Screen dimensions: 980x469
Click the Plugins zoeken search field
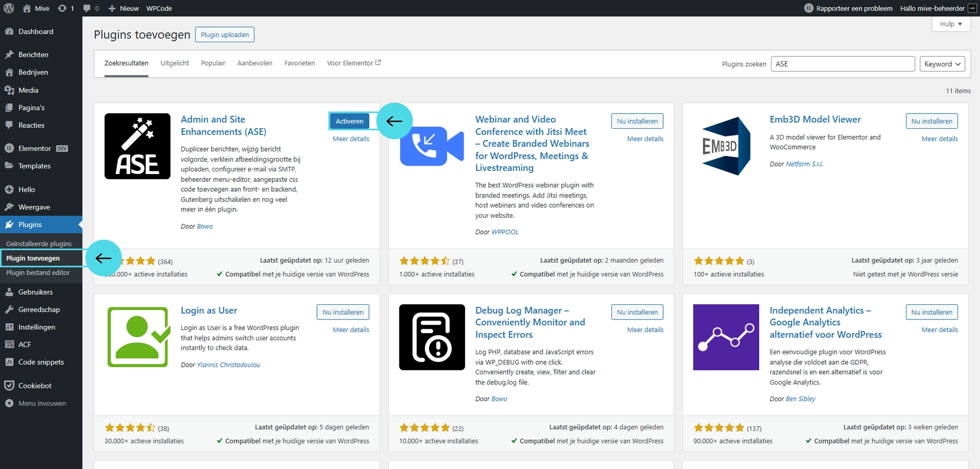click(x=842, y=64)
